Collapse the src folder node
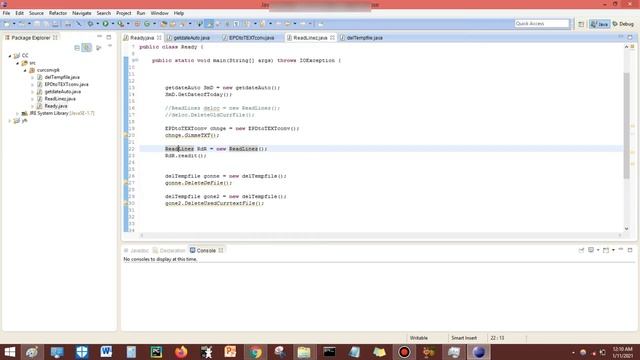This screenshot has height=360, width=640. (x=18, y=63)
